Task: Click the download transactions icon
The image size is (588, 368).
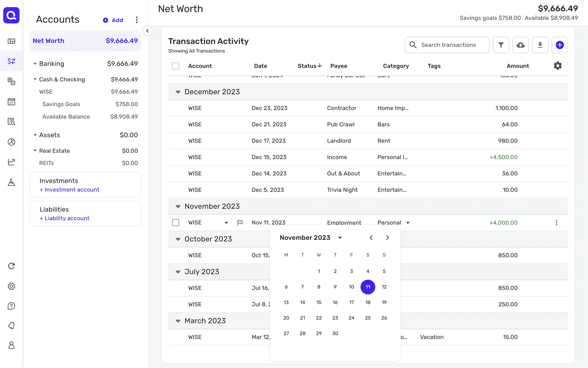Action: [540, 45]
